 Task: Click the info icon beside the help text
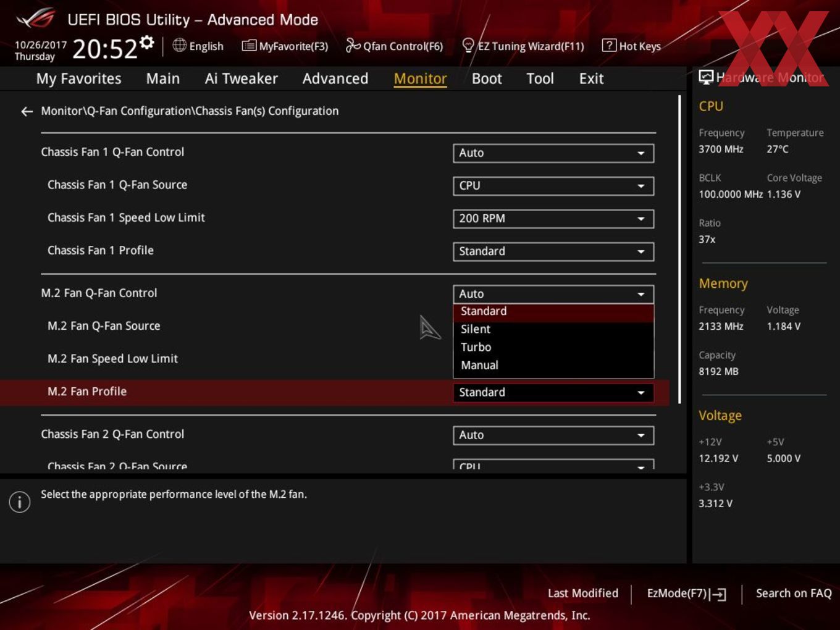click(x=20, y=502)
